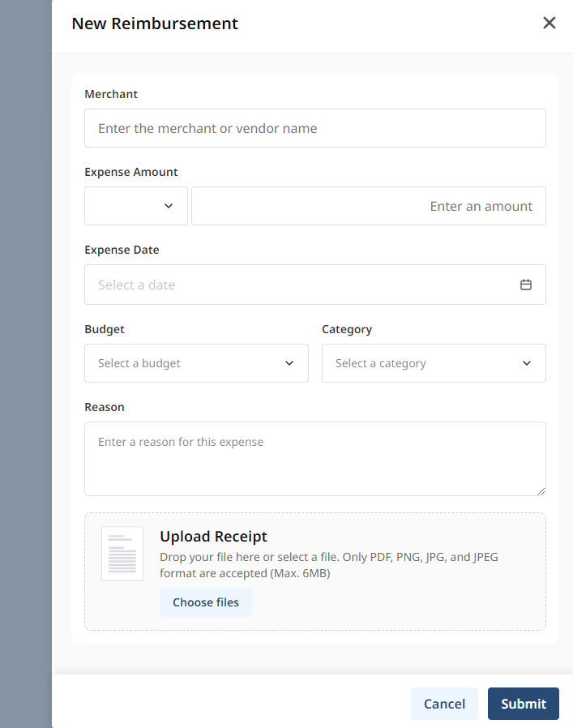
Task: Open the Select a budget dropdown
Action: coord(196,363)
